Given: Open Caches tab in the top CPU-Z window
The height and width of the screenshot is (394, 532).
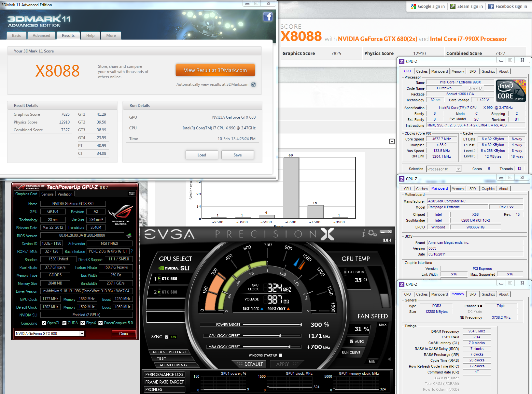Looking at the screenshot, I should pyautogui.click(x=422, y=71).
